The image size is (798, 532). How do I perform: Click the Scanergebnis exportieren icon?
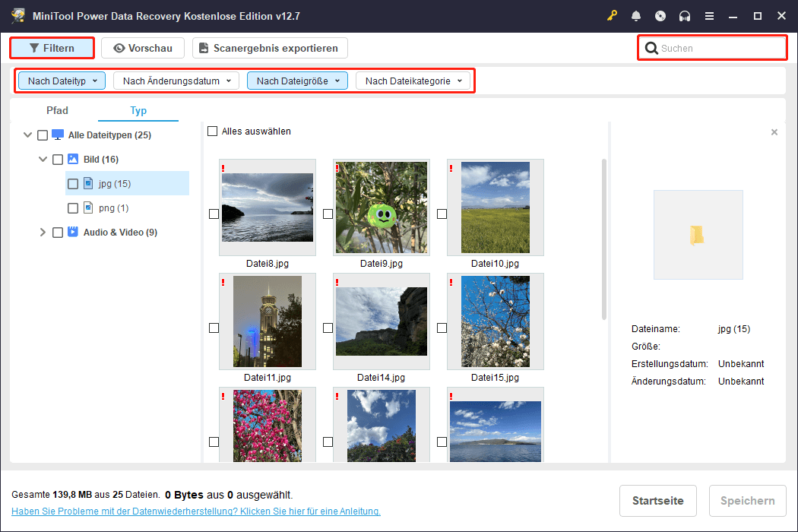tap(202, 48)
